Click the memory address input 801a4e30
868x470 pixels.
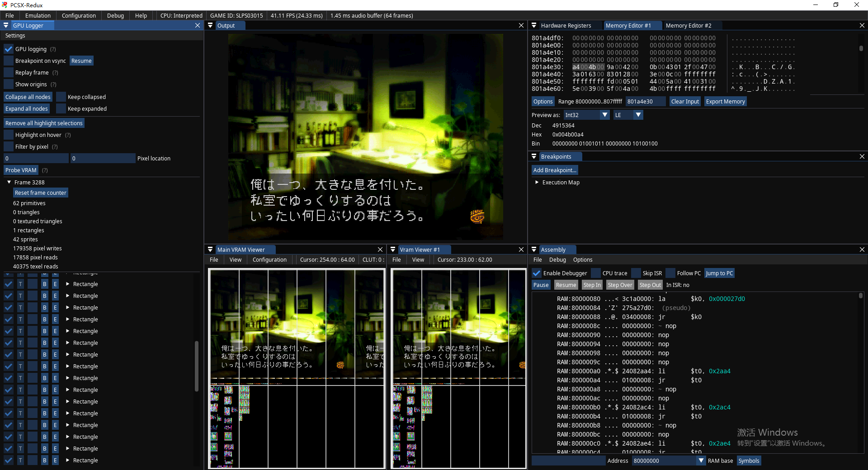(x=646, y=102)
